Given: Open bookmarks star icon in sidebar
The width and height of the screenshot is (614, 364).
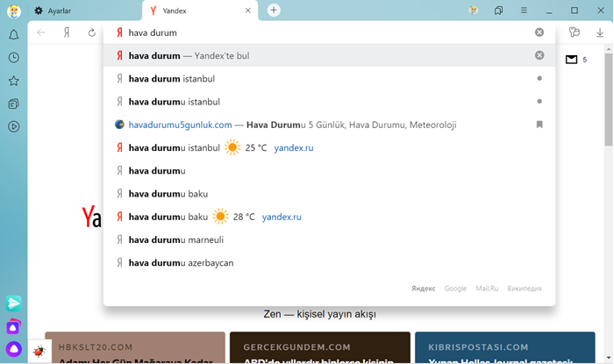Looking at the screenshot, I should tap(14, 81).
